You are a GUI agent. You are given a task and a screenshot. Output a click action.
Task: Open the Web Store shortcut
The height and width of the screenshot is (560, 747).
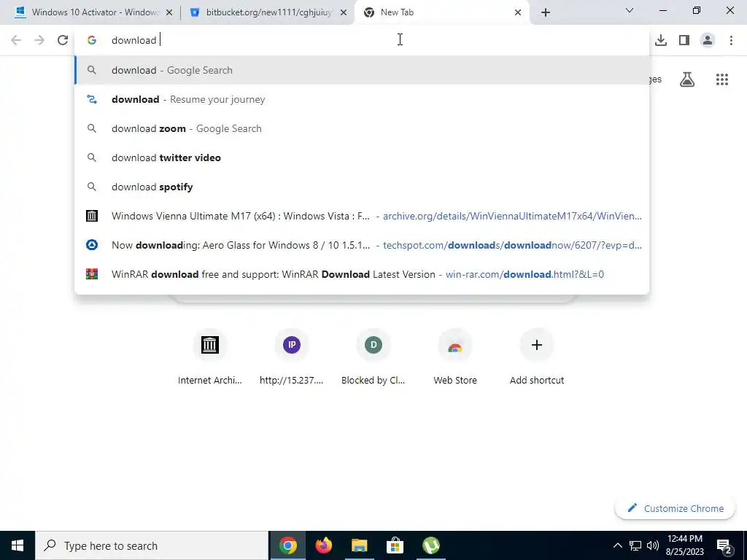(x=455, y=357)
